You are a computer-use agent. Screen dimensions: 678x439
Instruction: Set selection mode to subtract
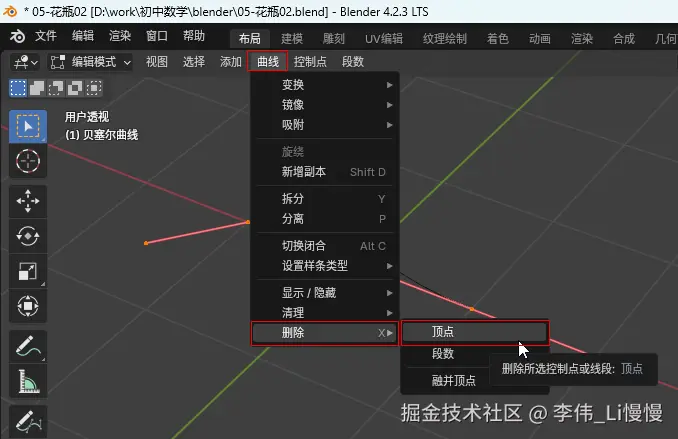56,88
